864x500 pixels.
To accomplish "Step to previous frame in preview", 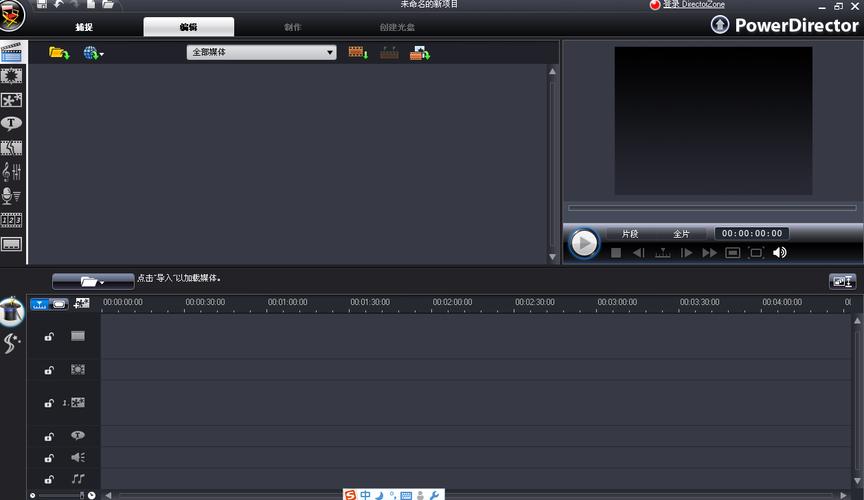I will point(639,252).
